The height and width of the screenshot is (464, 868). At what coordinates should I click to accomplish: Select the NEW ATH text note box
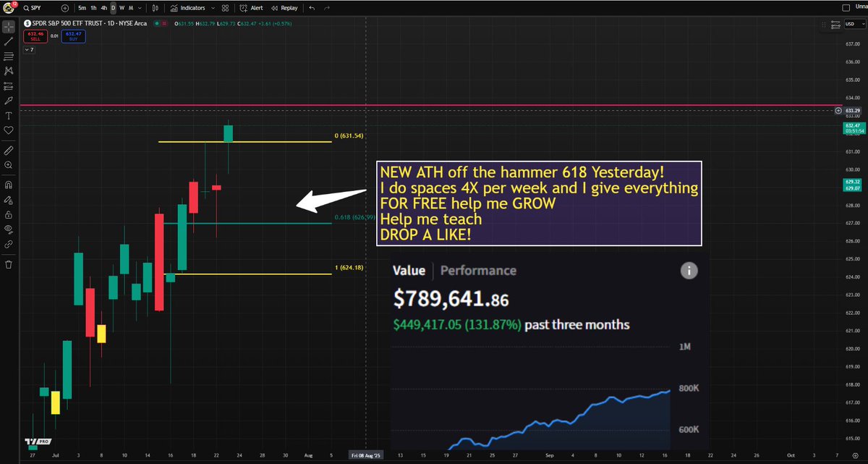(x=539, y=203)
